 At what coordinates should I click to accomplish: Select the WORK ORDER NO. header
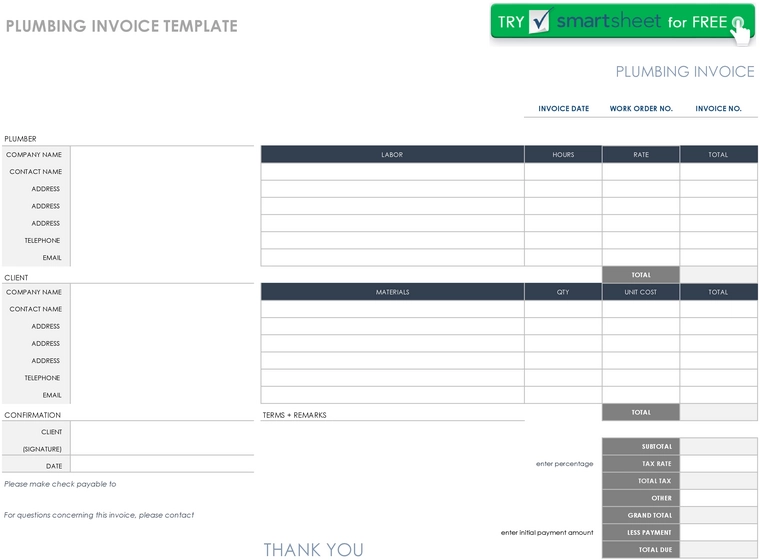[641, 109]
